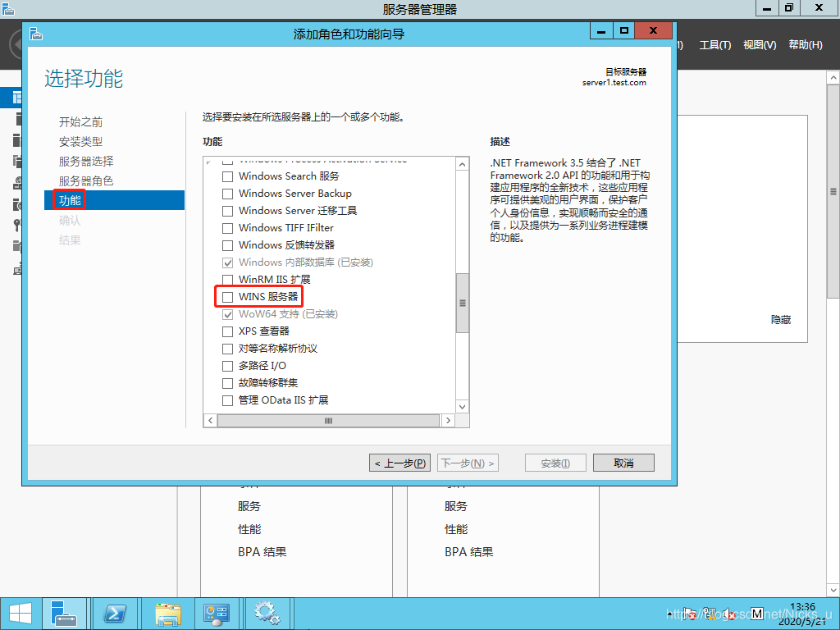Click the 取消 cancel button

tap(623, 463)
